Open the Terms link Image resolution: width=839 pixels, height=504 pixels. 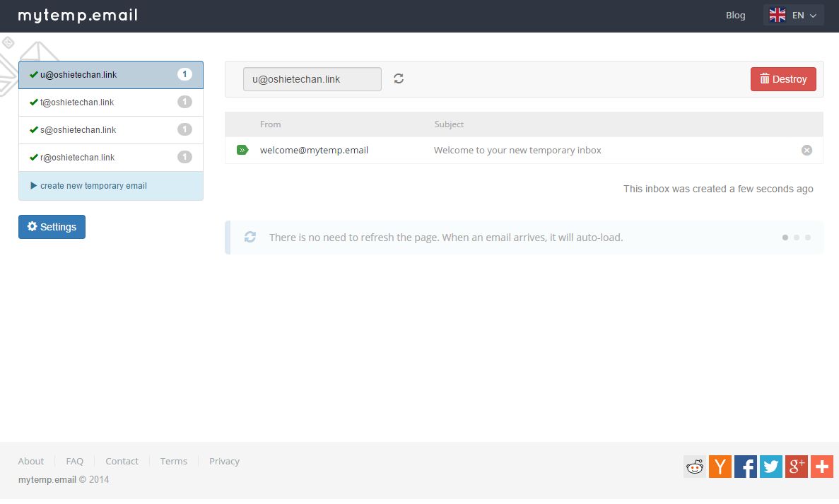(x=173, y=461)
